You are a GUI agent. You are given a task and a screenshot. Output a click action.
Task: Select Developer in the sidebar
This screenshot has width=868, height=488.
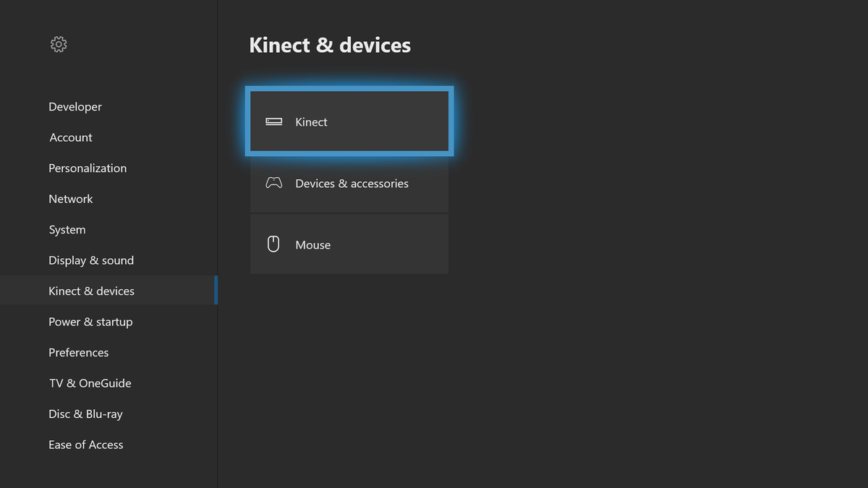[75, 106]
